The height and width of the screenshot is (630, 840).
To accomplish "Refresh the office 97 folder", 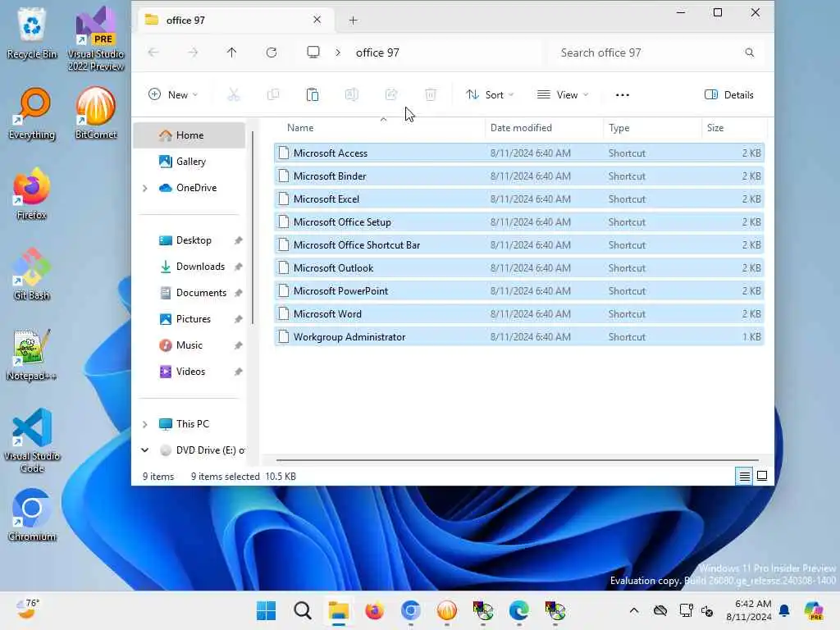I will click(272, 52).
